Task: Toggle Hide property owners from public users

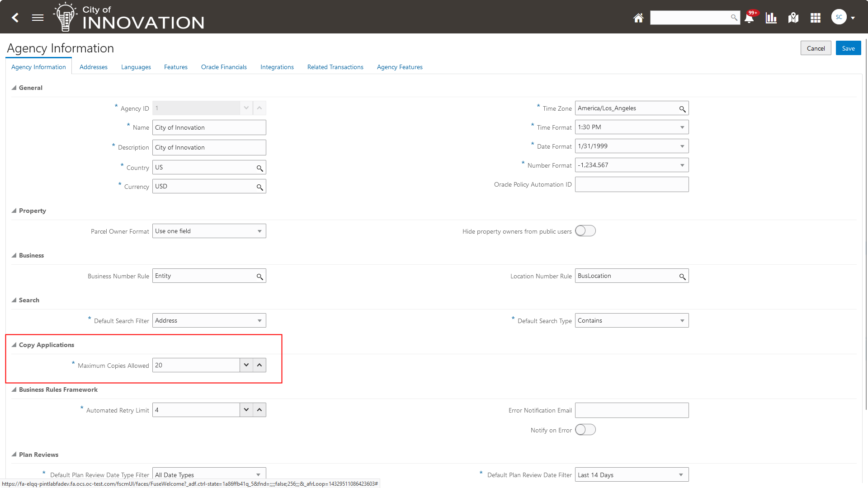Action: (x=585, y=231)
